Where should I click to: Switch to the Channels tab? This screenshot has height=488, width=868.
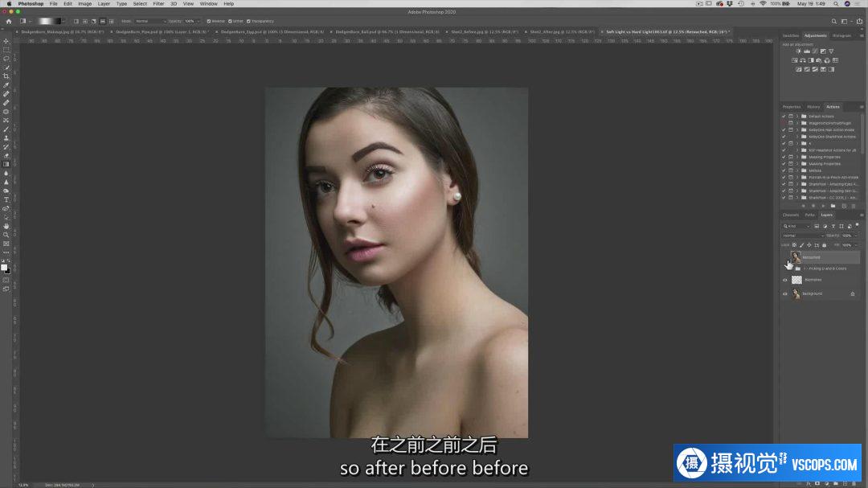(791, 215)
